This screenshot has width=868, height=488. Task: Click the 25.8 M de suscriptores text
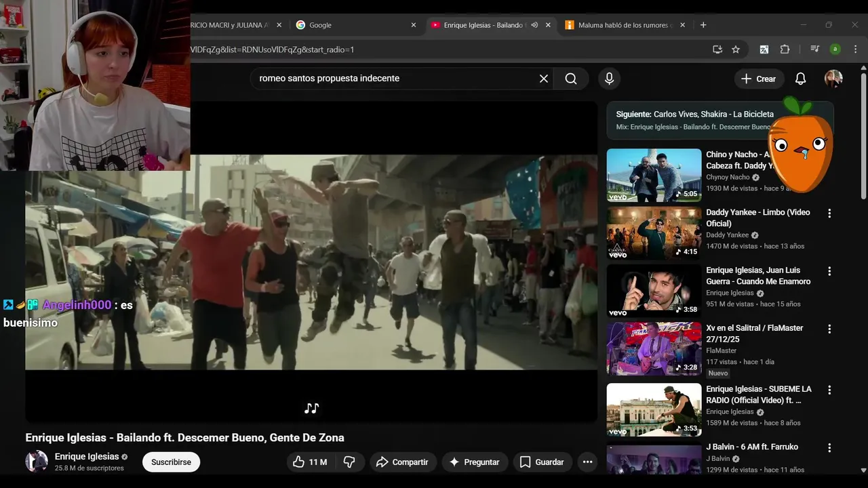tap(90, 468)
